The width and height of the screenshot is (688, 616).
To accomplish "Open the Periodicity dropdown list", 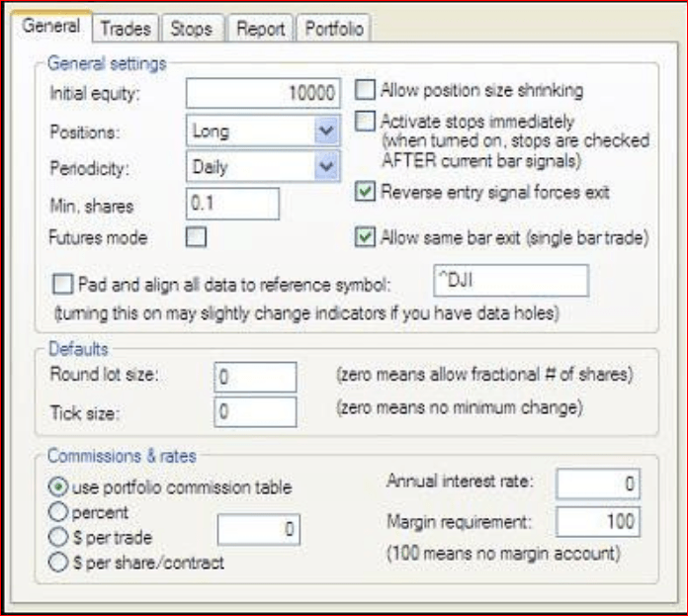I will 324,167.
